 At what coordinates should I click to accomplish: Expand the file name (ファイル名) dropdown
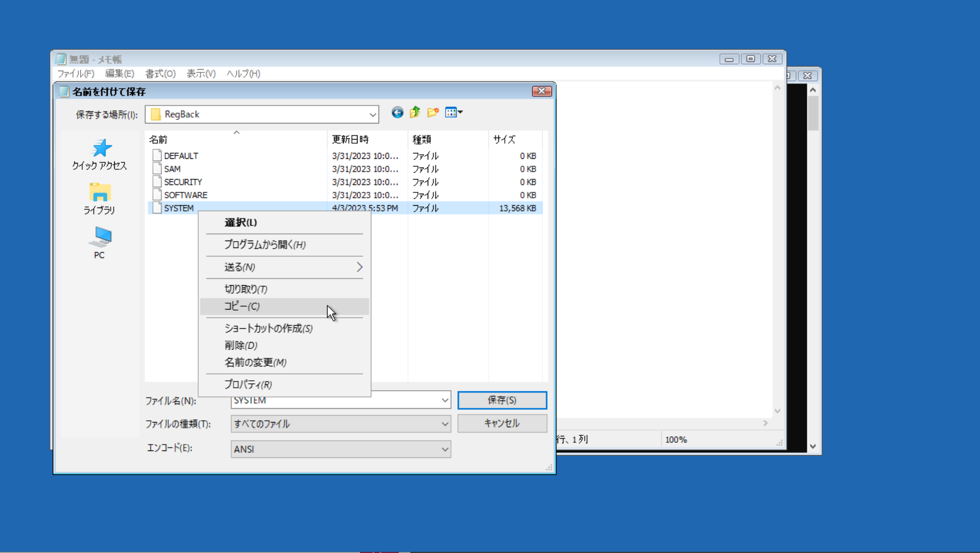point(445,400)
